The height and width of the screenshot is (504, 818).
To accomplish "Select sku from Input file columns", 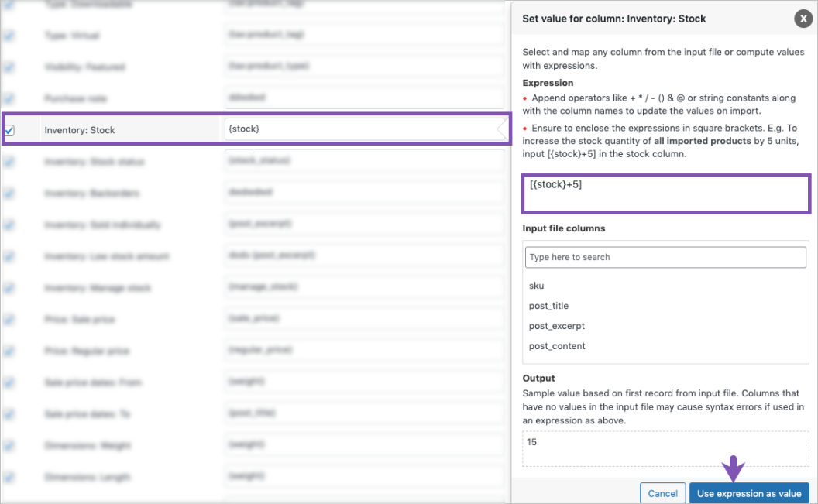I will coord(535,286).
